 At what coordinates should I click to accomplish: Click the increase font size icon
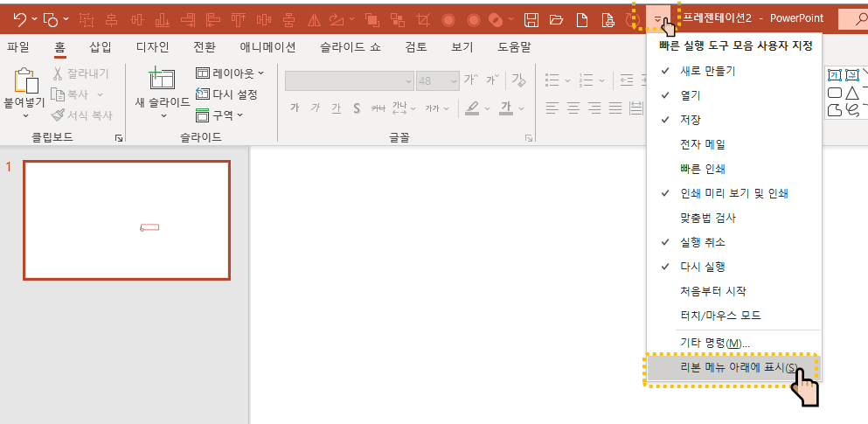tap(470, 80)
